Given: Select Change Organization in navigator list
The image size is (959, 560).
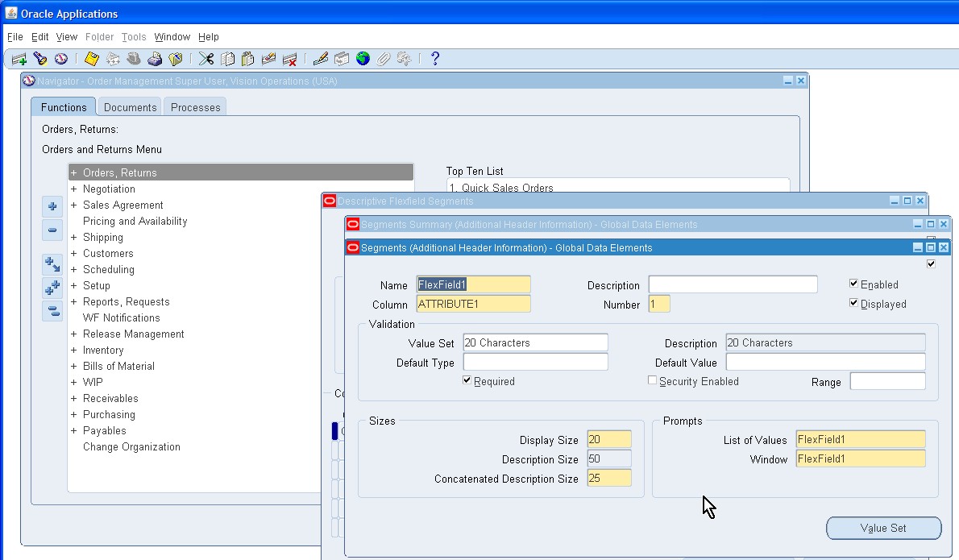Looking at the screenshot, I should click(131, 447).
